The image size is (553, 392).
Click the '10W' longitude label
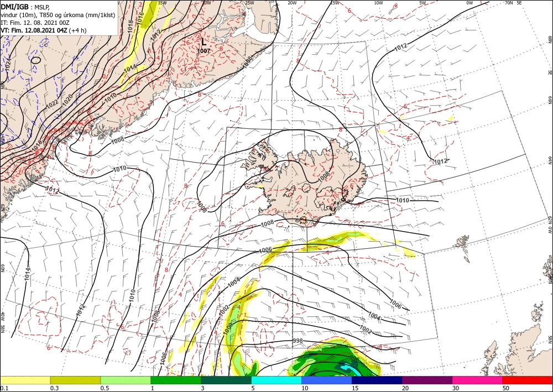pyautogui.click(x=378, y=3)
